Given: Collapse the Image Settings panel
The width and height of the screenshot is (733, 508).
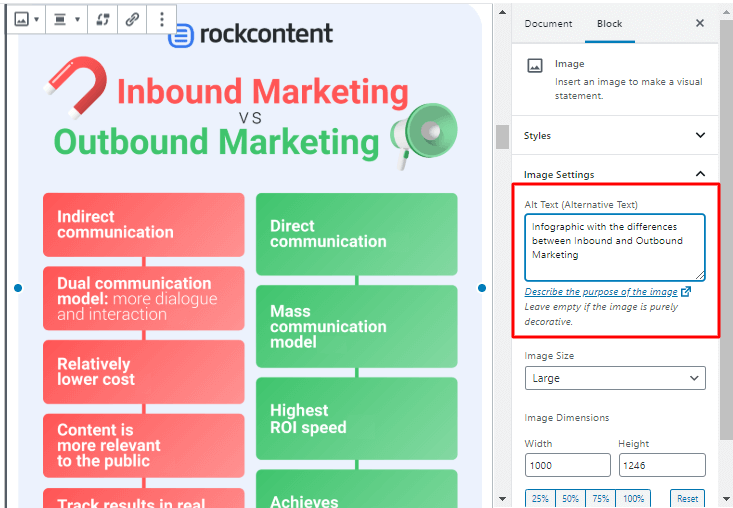Looking at the screenshot, I should pyautogui.click(x=615, y=174).
